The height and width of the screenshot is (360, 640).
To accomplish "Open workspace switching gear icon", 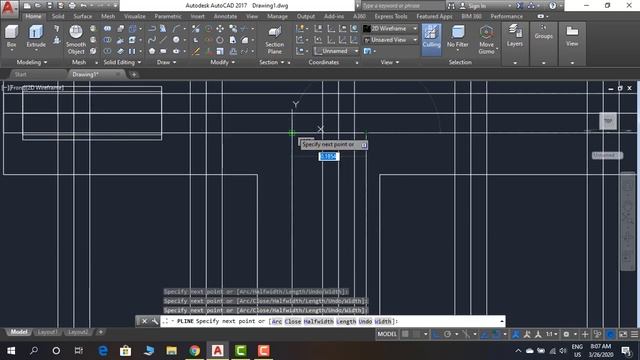I will (x=566, y=334).
